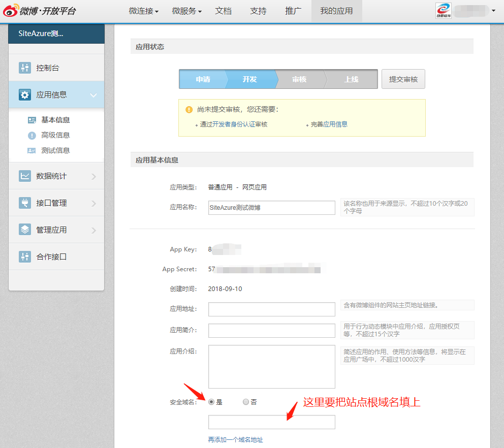Click the 控制台 dashboard icon
This screenshot has width=504, height=448.
[x=25, y=68]
